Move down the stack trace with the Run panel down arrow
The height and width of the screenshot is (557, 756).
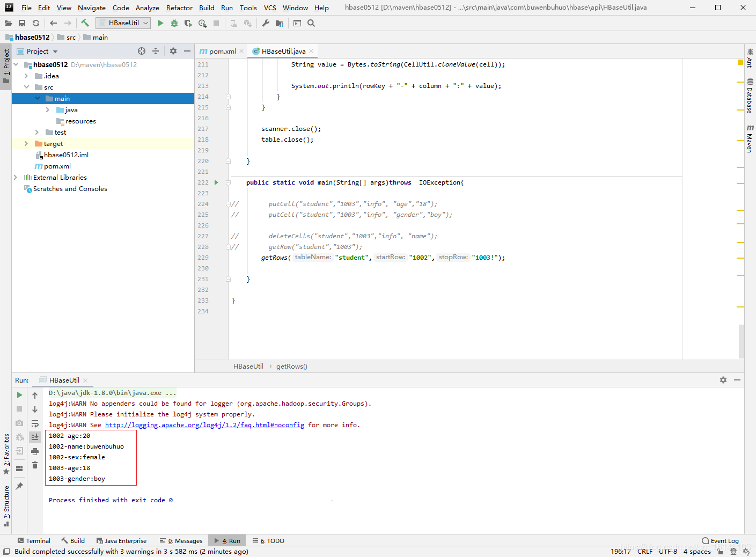click(35, 409)
